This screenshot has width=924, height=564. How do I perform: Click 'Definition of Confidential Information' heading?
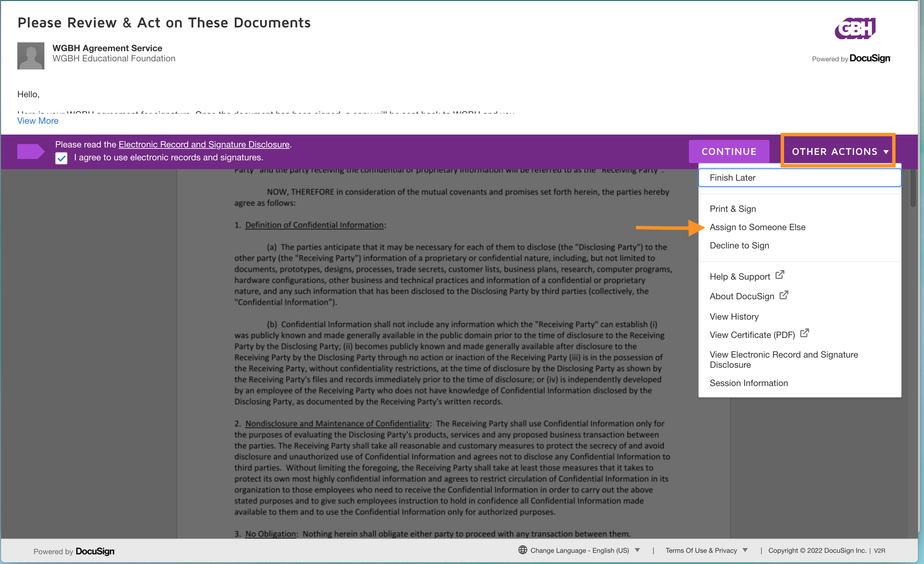[314, 225]
